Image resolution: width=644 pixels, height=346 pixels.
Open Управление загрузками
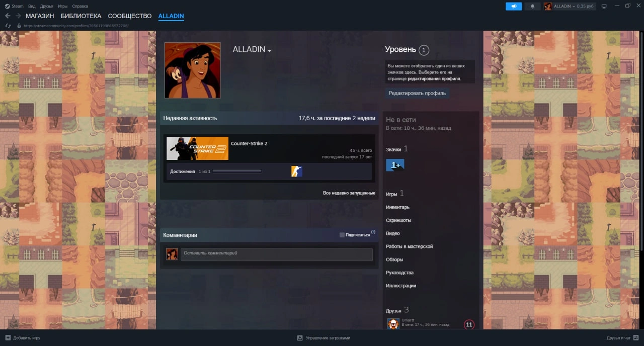328,338
